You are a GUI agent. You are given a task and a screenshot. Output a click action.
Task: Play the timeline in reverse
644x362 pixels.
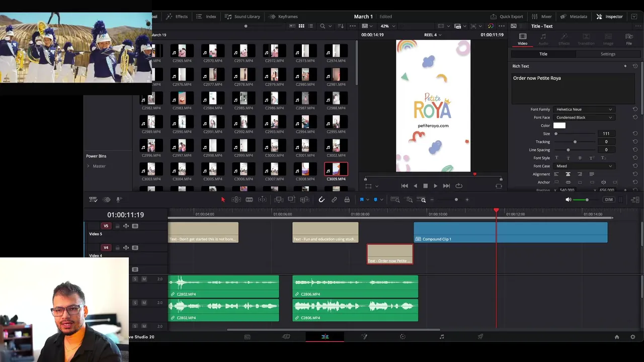pos(415,186)
